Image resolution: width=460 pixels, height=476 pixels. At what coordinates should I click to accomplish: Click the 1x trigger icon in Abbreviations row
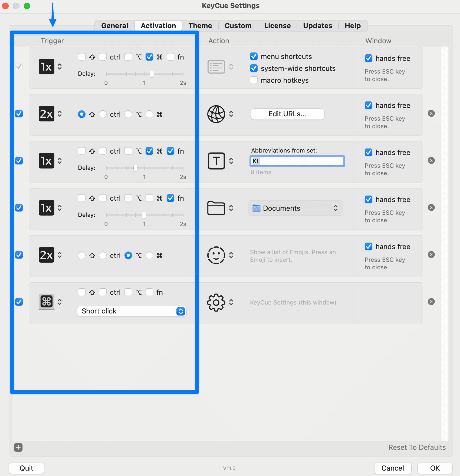click(47, 161)
